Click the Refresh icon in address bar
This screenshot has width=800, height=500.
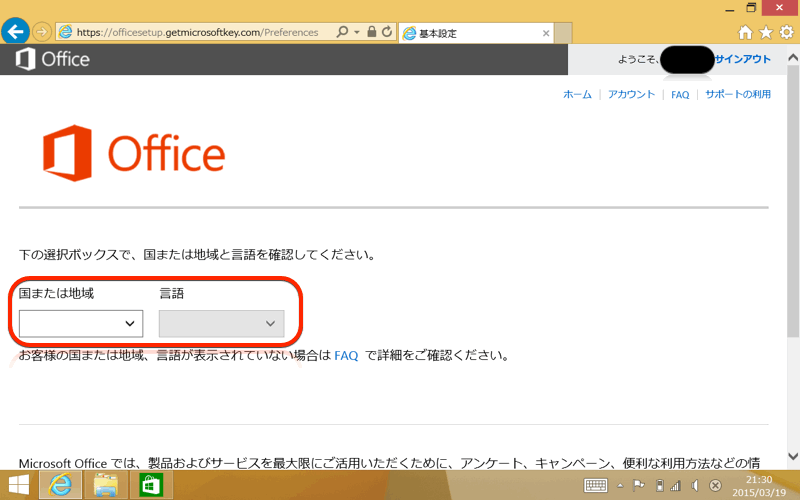(386, 32)
